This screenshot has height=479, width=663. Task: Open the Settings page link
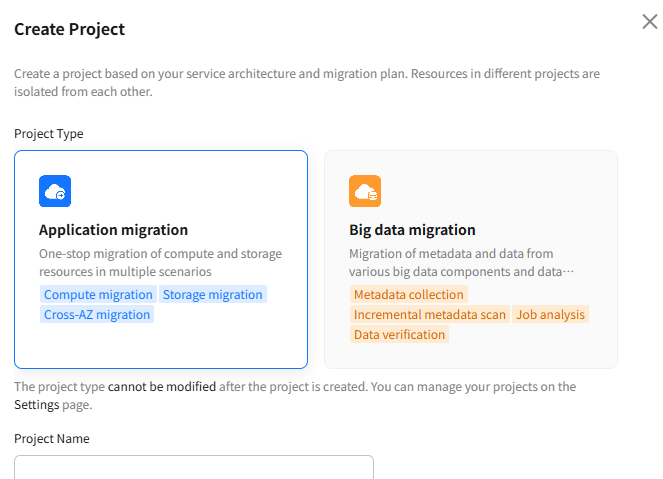point(37,405)
